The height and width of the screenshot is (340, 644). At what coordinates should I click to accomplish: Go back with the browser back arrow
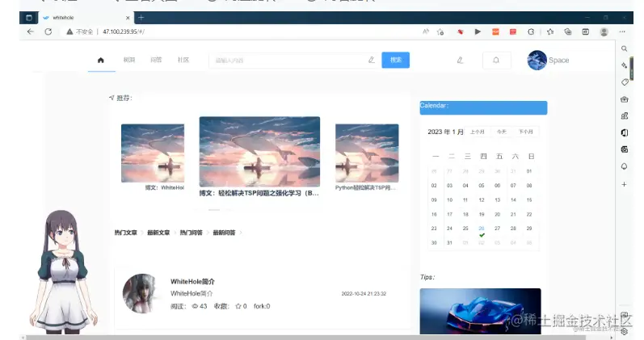point(31,31)
